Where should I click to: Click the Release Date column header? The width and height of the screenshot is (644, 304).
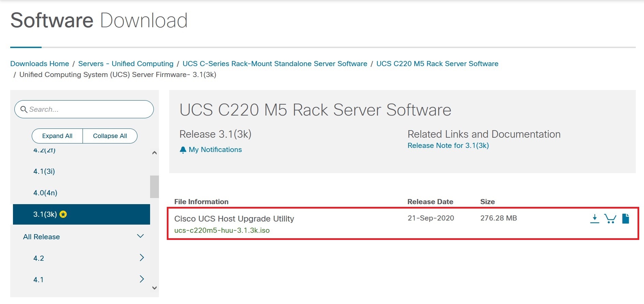pyautogui.click(x=430, y=202)
